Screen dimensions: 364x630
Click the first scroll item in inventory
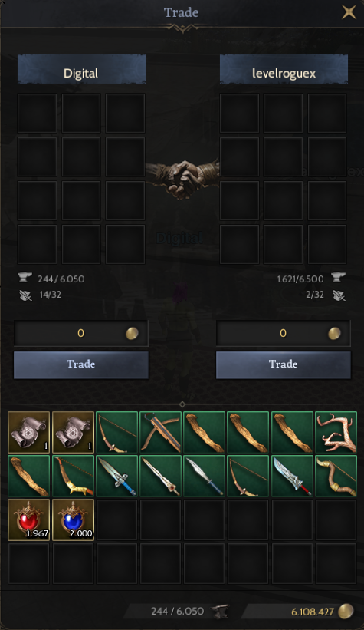(29, 432)
